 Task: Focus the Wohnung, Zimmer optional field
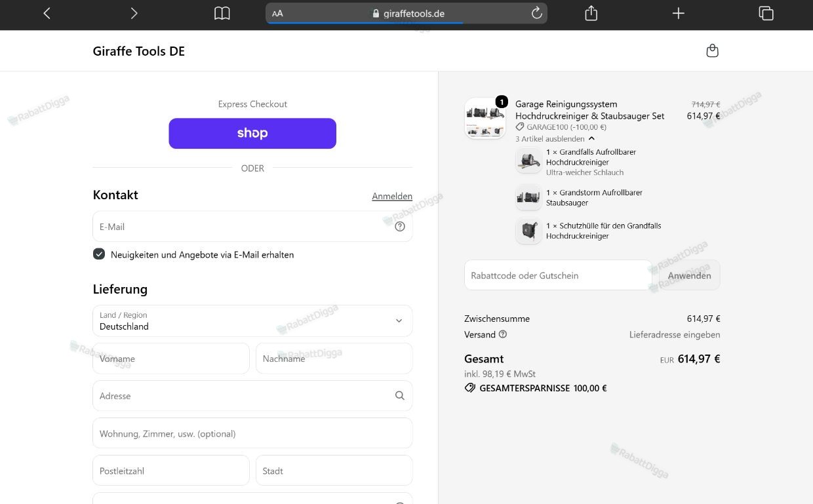pyautogui.click(x=252, y=433)
